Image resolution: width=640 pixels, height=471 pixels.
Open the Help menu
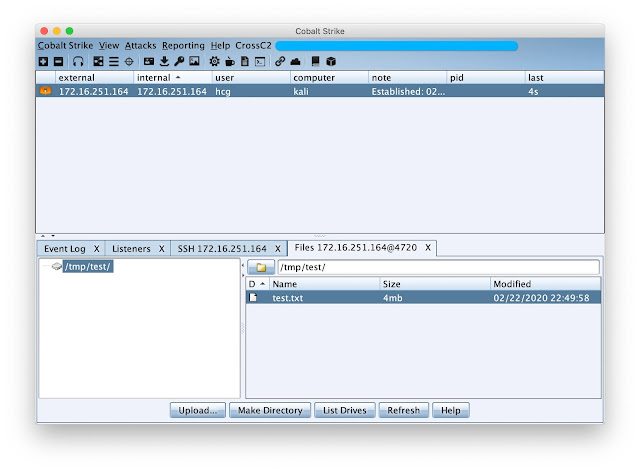220,45
